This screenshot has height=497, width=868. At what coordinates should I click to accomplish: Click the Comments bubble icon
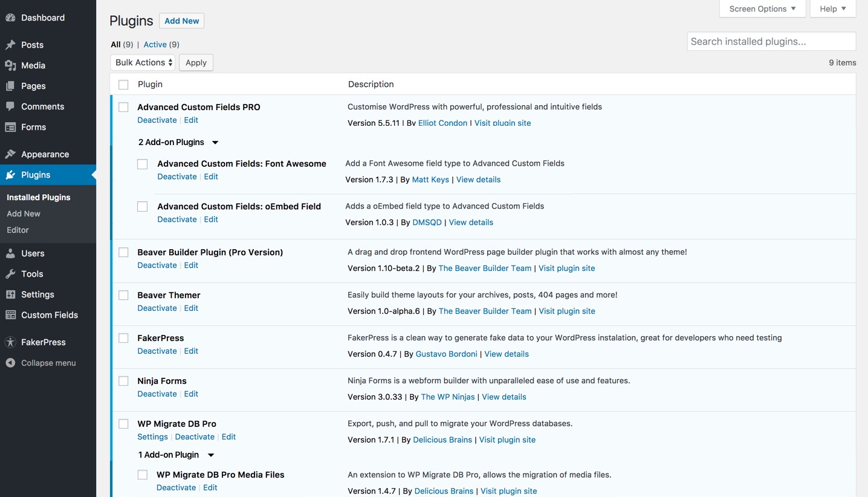point(10,106)
